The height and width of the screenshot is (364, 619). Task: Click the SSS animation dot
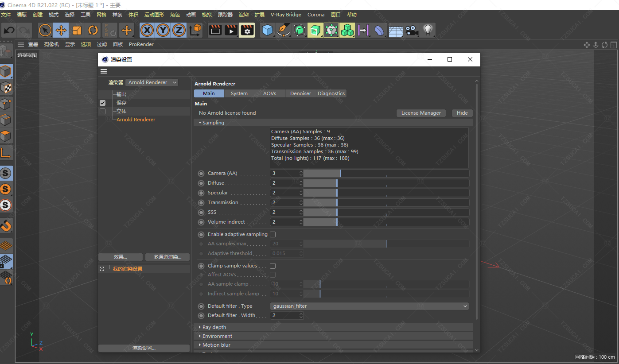(x=201, y=212)
